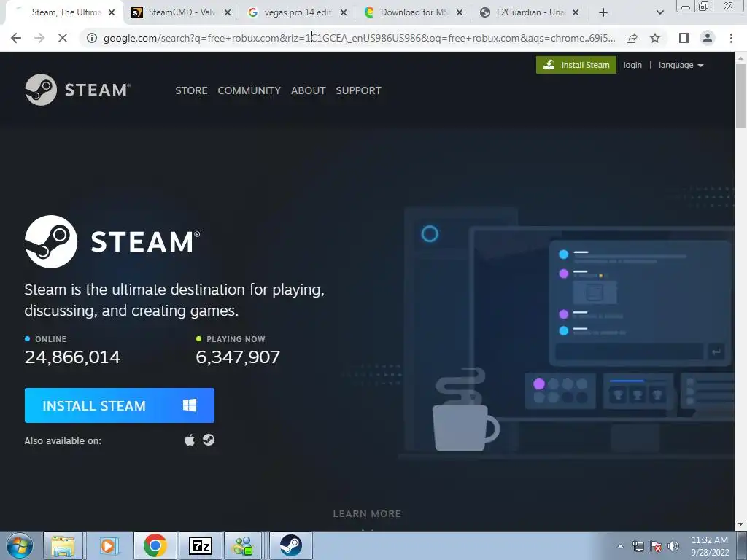Click the big blue INSTALL STEAM button
This screenshot has height=560, width=747.
click(x=119, y=405)
